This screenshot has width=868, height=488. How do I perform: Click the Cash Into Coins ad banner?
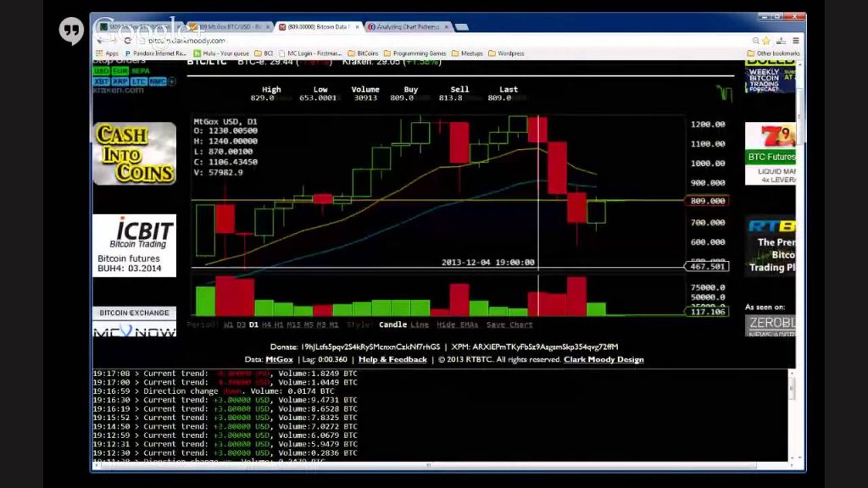click(135, 154)
